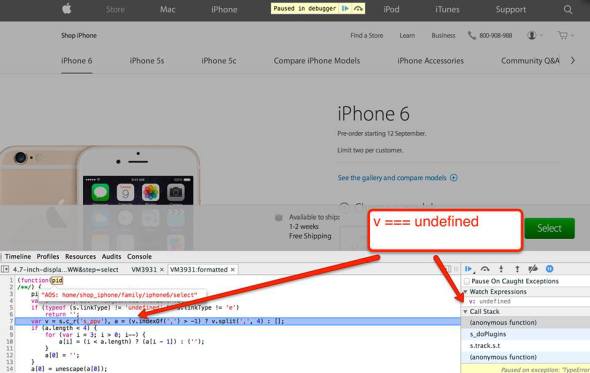Click the Mac link in the Apple nav
590x373 pixels.
(x=167, y=9)
